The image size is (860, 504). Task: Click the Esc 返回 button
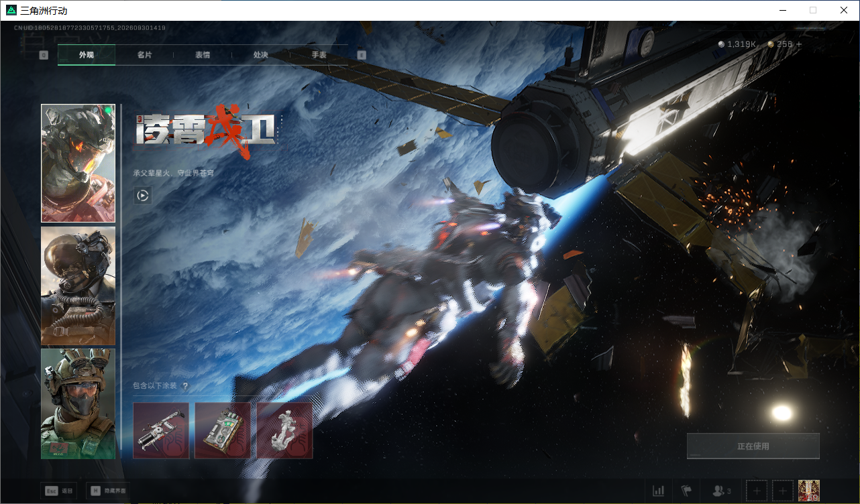pos(58,491)
